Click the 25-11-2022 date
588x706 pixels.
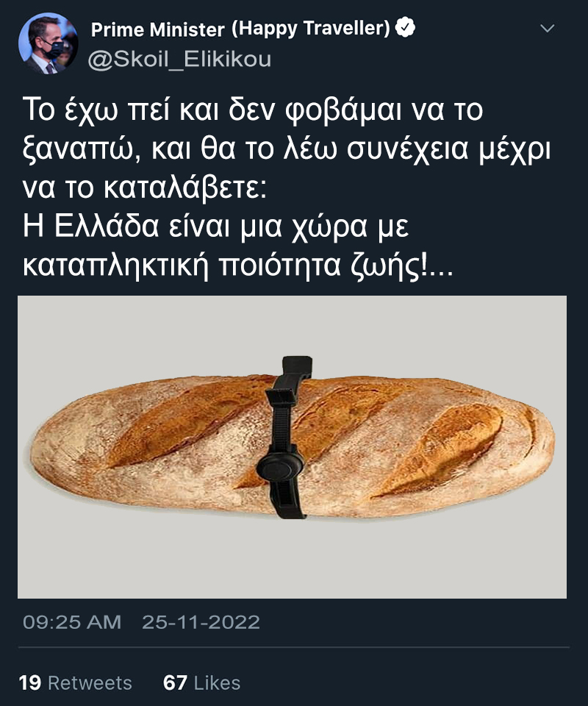pos(201,622)
